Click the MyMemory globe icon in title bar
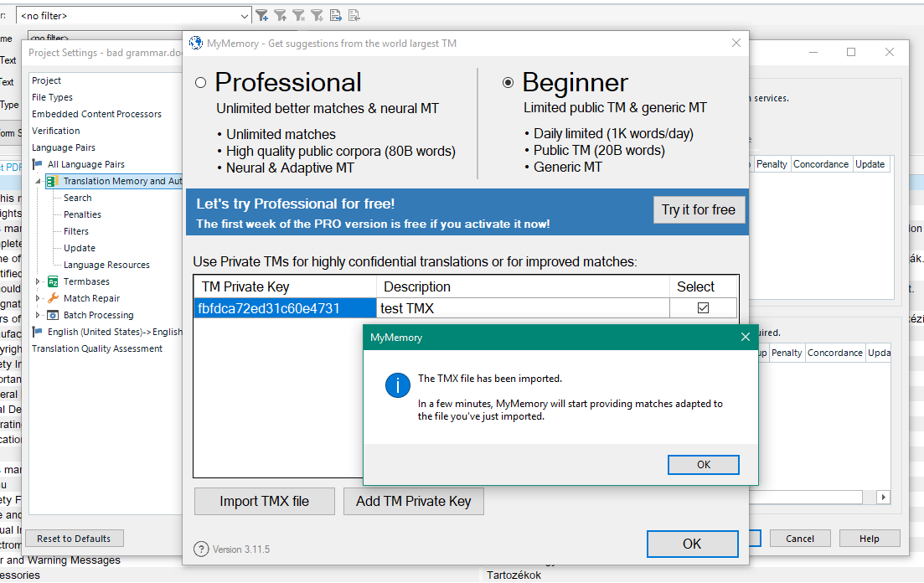924x583 pixels. 196,43
